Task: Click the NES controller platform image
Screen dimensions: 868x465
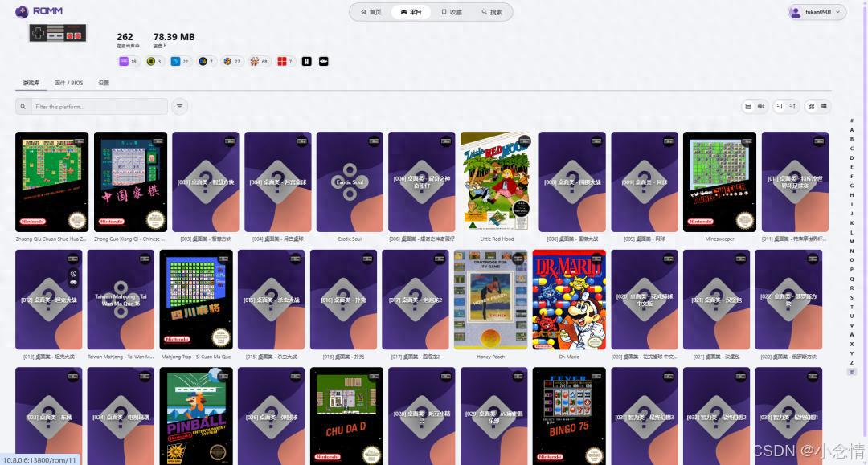Action: coord(58,33)
